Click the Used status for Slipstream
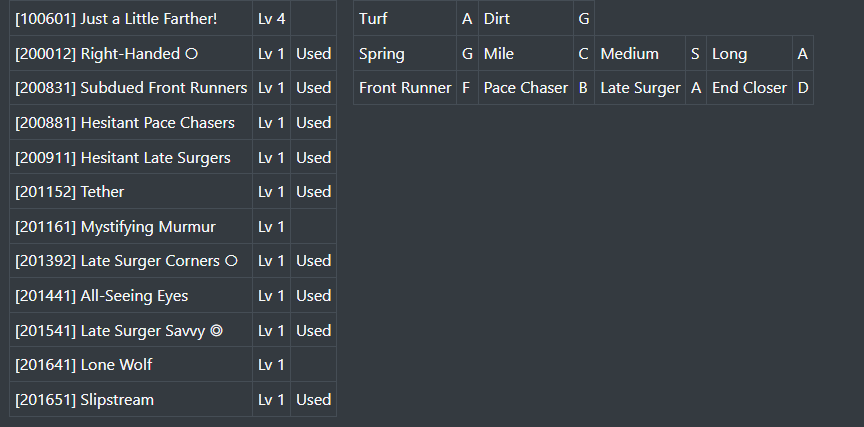The image size is (864, 427). click(x=313, y=400)
